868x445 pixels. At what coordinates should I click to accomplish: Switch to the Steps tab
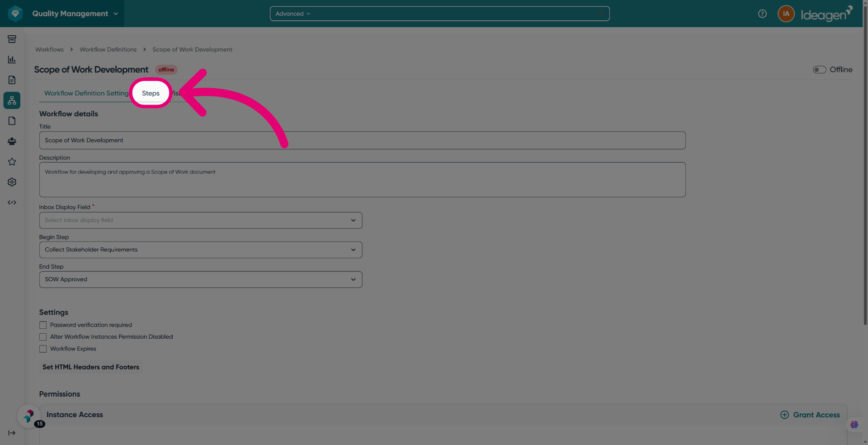(x=151, y=93)
